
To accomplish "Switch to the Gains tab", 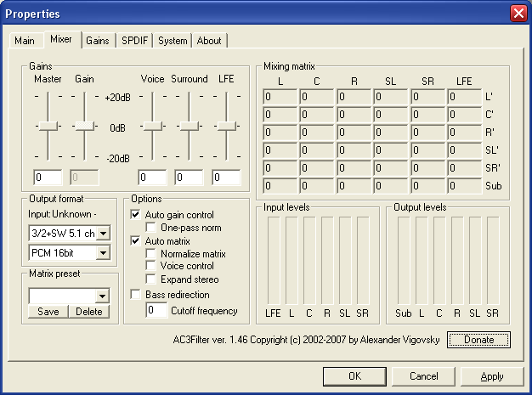I will pyautogui.click(x=98, y=41).
